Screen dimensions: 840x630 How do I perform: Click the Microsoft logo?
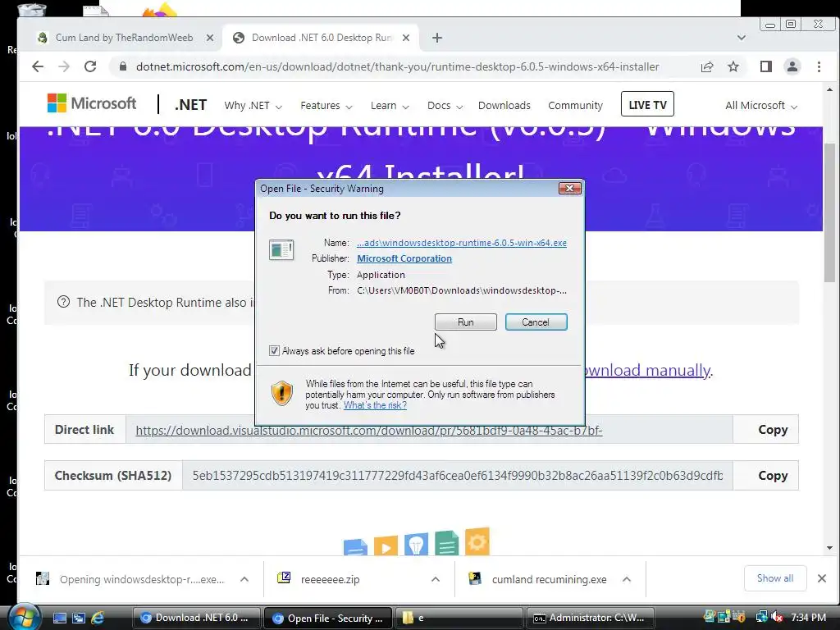click(92, 103)
